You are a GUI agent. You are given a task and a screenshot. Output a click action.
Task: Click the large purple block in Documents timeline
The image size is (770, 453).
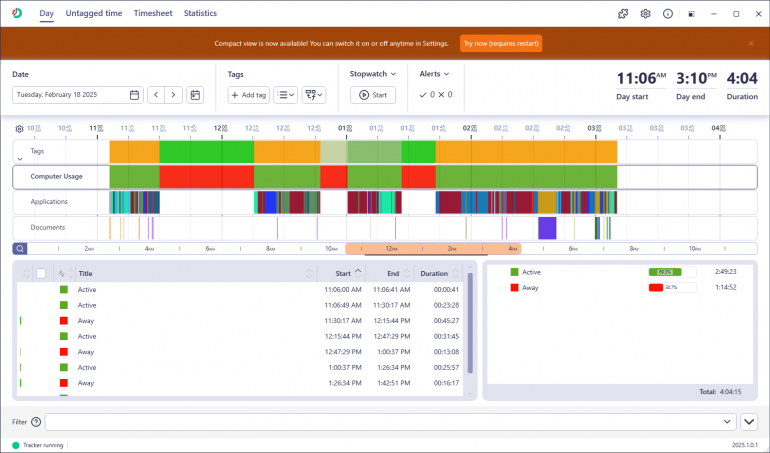click(x=547, y=228)
